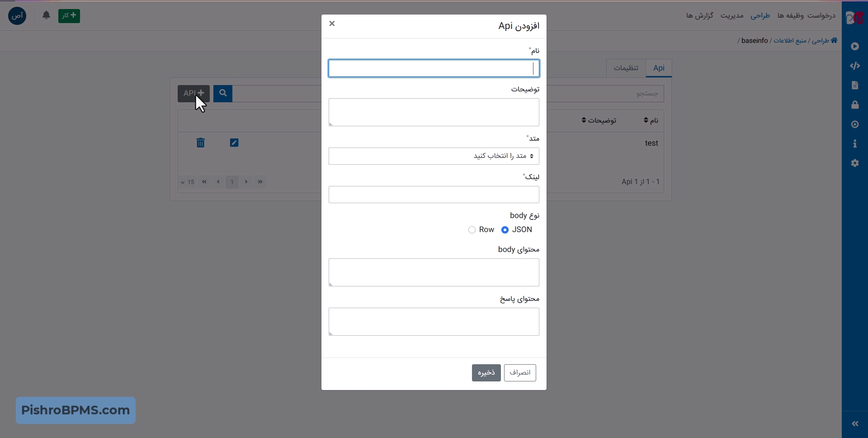Select the JSON body type radio button

click(505, 230)
